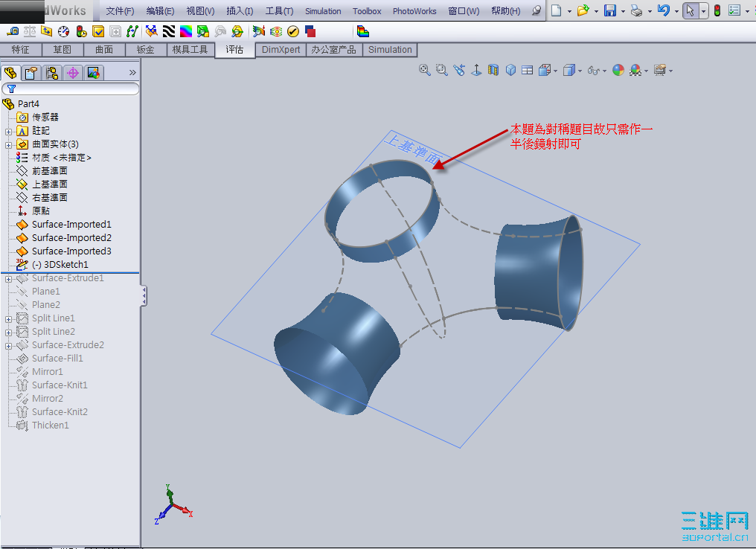The image size is (756, 549).
Task: Switch to 草图 command tab
Action: 63,50
